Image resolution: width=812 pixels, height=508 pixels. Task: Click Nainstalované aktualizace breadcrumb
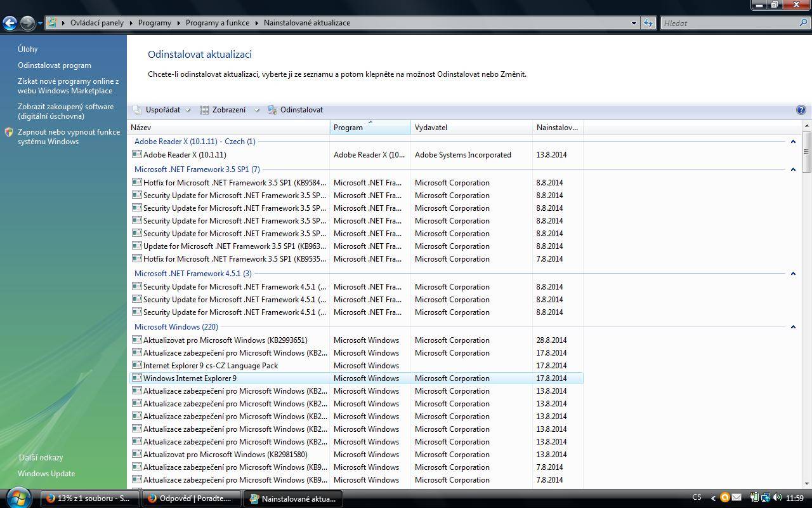tap(307, 23)
